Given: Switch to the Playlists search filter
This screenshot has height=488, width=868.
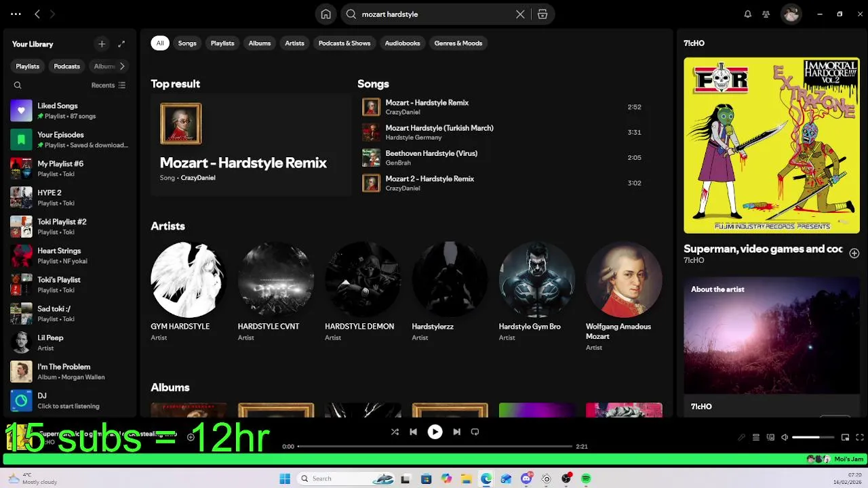Looking at the screenshot, I should coord(222,43).
